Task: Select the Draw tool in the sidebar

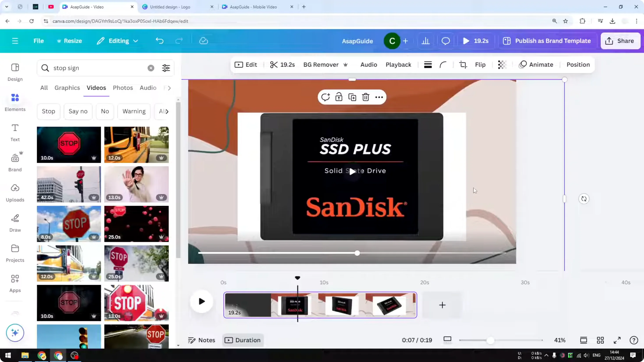Action: 15,223
